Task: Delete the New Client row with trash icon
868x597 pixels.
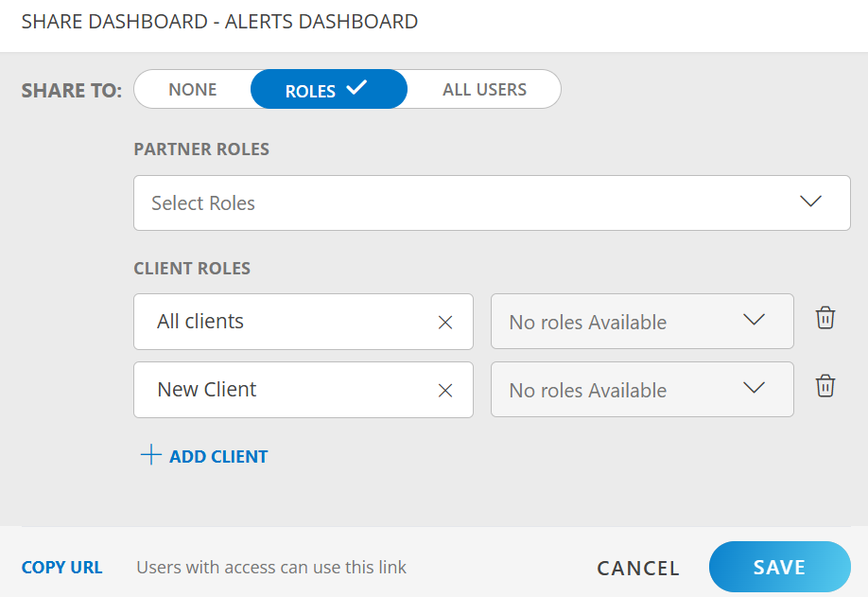Action: pyautogui.click(x=825, y=386)
